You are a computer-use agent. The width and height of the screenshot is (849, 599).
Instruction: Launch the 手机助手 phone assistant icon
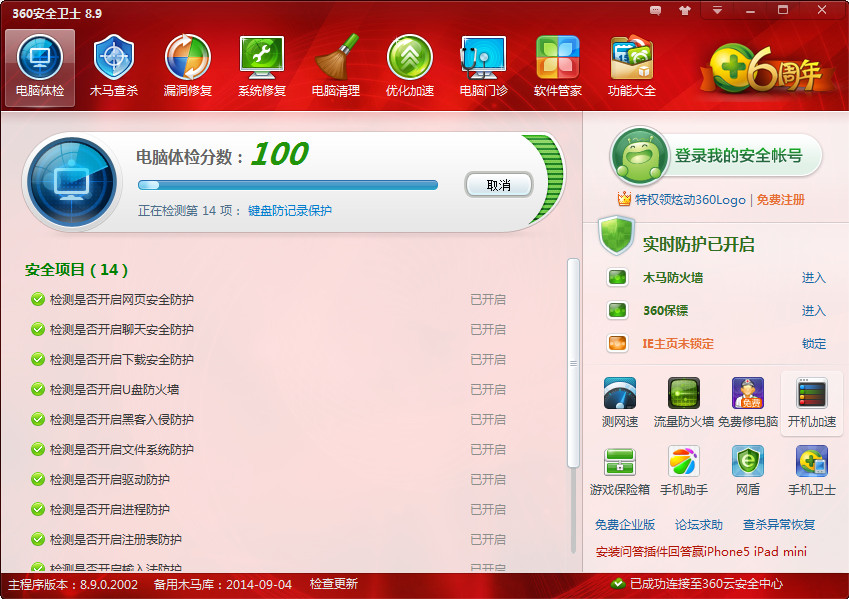click(683, 471)
